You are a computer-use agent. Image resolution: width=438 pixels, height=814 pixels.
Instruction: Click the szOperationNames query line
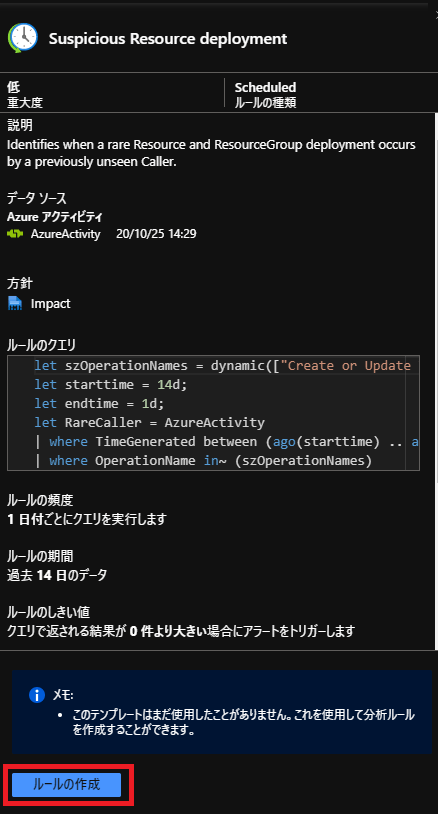coord(223,365)
